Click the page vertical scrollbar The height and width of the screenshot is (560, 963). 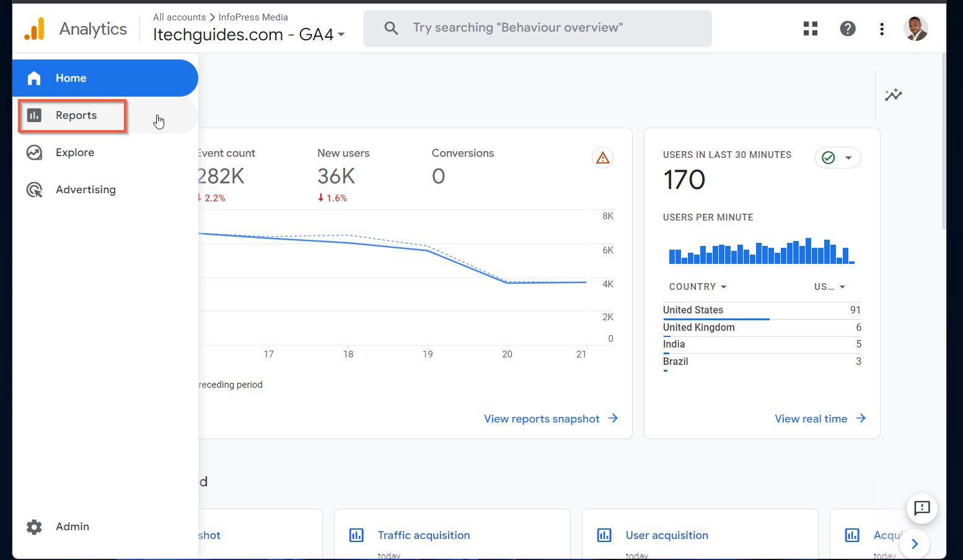pos(944,142)
